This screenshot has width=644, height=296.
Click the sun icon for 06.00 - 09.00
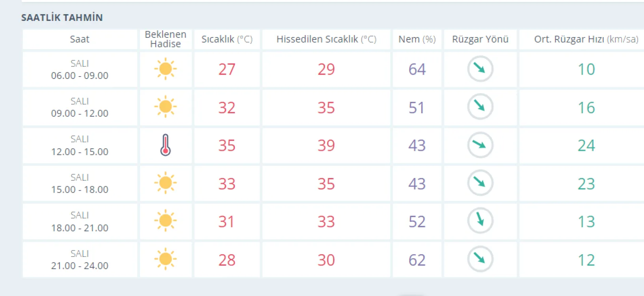166,69
